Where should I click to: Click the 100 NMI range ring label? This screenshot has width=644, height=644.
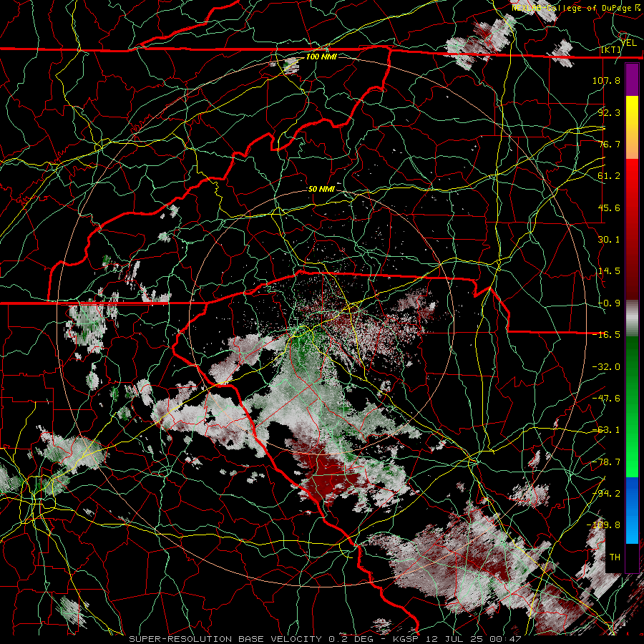[x=321, y=57]
